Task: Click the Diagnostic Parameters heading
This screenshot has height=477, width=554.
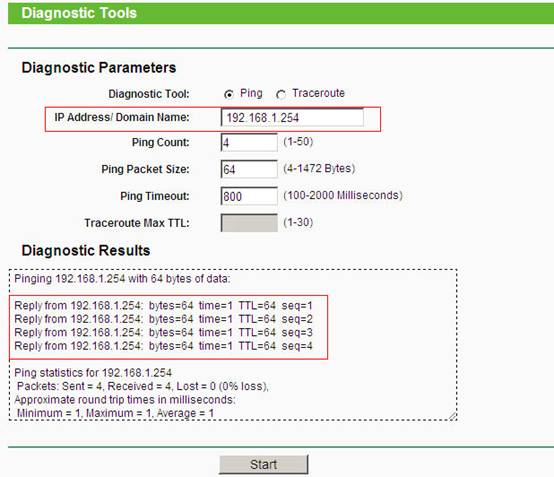Action: click(x=99, y=67)
